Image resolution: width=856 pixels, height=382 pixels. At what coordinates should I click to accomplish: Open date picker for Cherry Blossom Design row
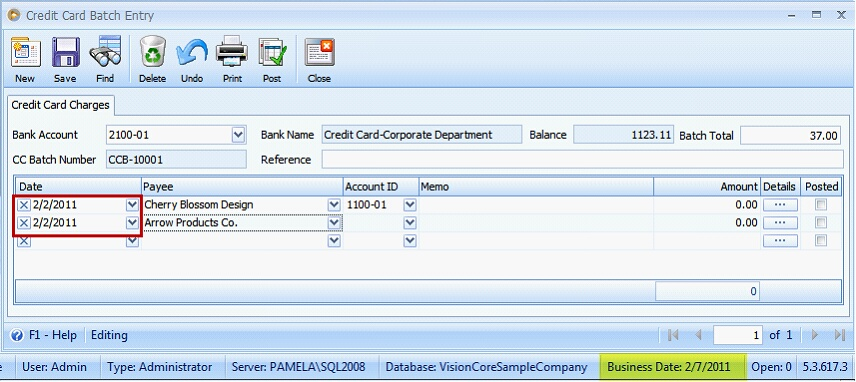pos(132,205)
